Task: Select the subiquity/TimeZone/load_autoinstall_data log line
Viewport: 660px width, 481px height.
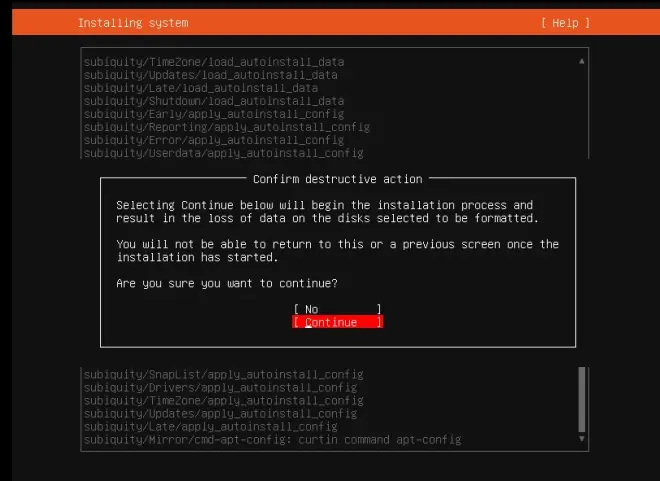Action: [x=214, y=62]
